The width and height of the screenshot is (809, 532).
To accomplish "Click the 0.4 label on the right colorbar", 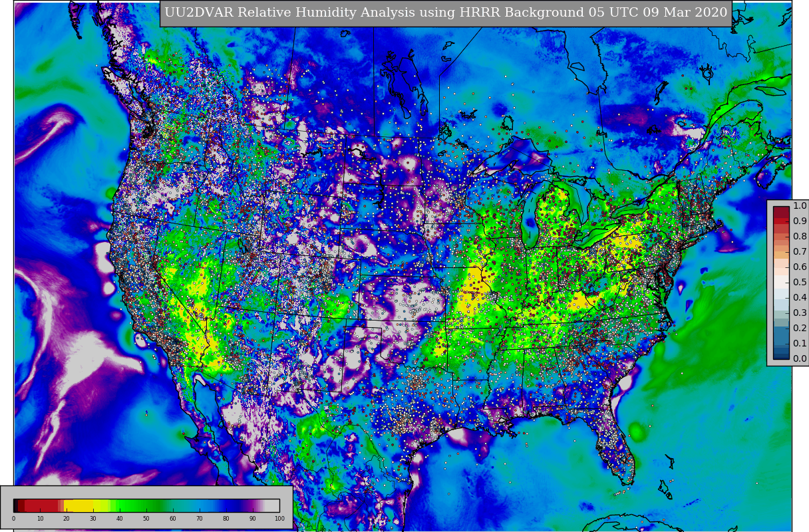I will [800, 298].
